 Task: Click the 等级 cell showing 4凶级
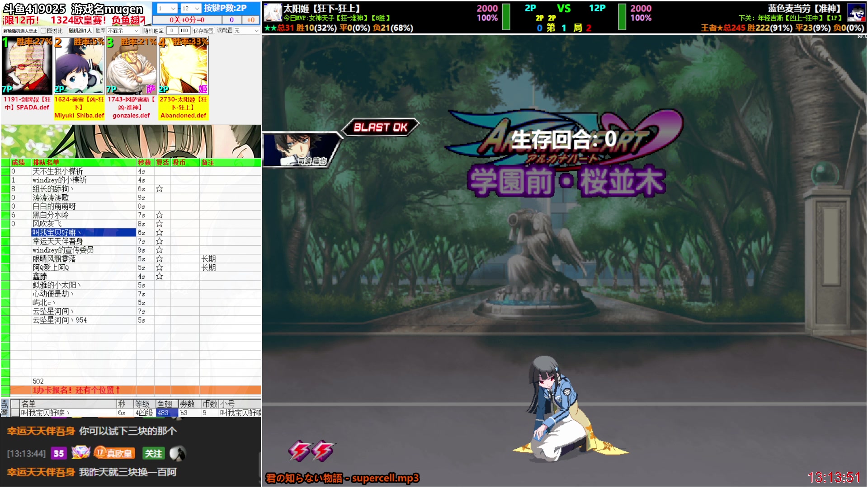tap(145, 413)
